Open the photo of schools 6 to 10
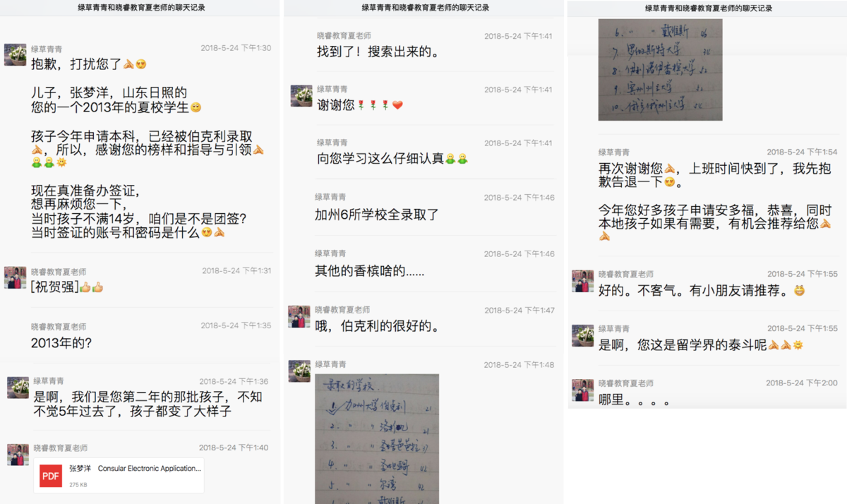The image size is (847, 504). click(660, 69)
